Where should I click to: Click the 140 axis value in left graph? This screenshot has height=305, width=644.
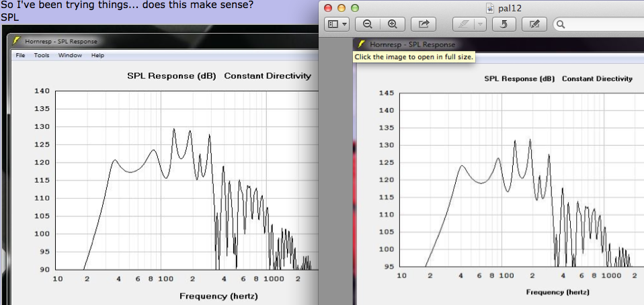pyautogui.click(x=42, y=91)
